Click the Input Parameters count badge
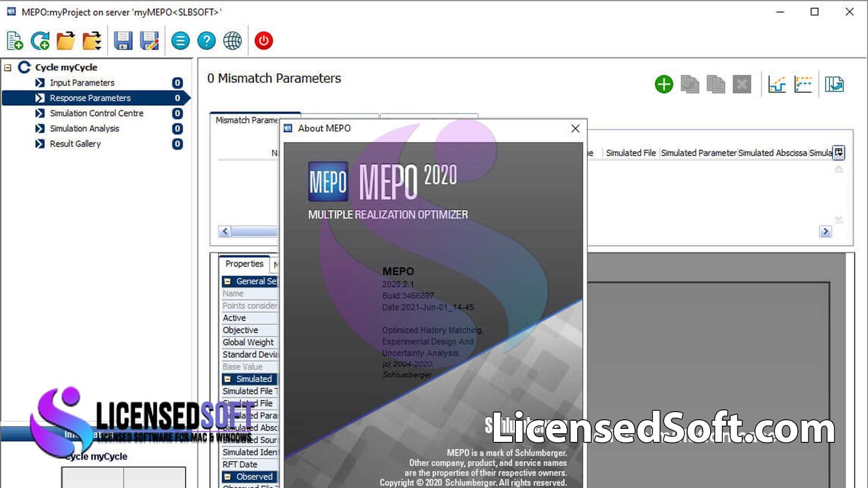The image size is (868, 488). [177, 83]
